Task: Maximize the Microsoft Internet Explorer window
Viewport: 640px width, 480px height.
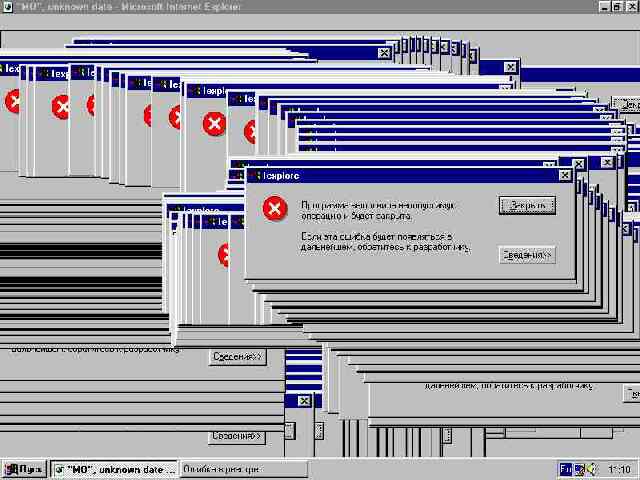Action: [x=617, y=7]
